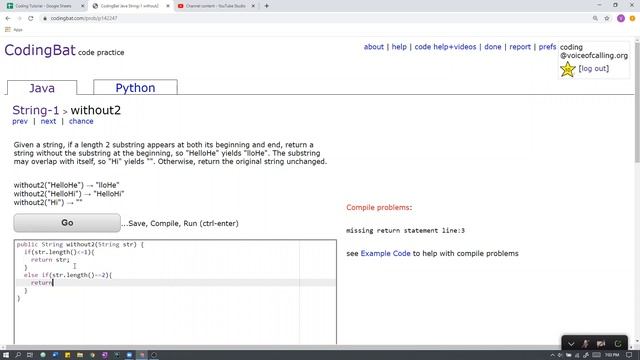The width and height of the screenshot is (640, 360).
Task: Open the Windows Start menu
Action: coord(6,355)
